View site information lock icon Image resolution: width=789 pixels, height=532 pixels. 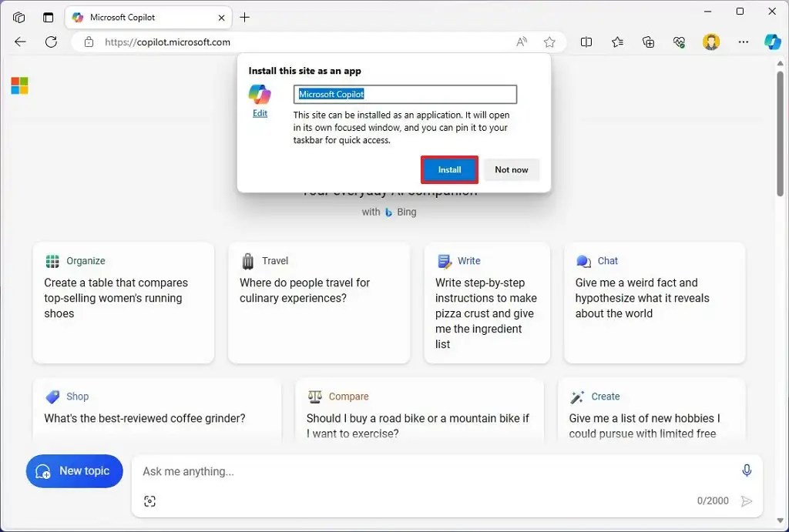click(x=89, y=42)
